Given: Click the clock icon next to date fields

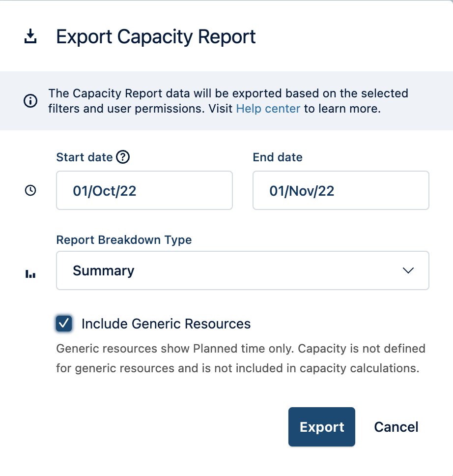Looking at the screenshot, I should [30, 190].
